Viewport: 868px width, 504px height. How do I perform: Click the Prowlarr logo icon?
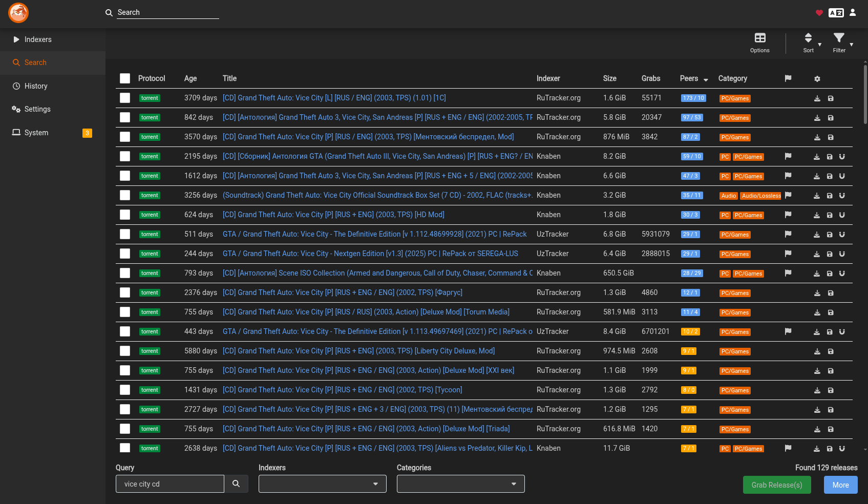[18, 13]
